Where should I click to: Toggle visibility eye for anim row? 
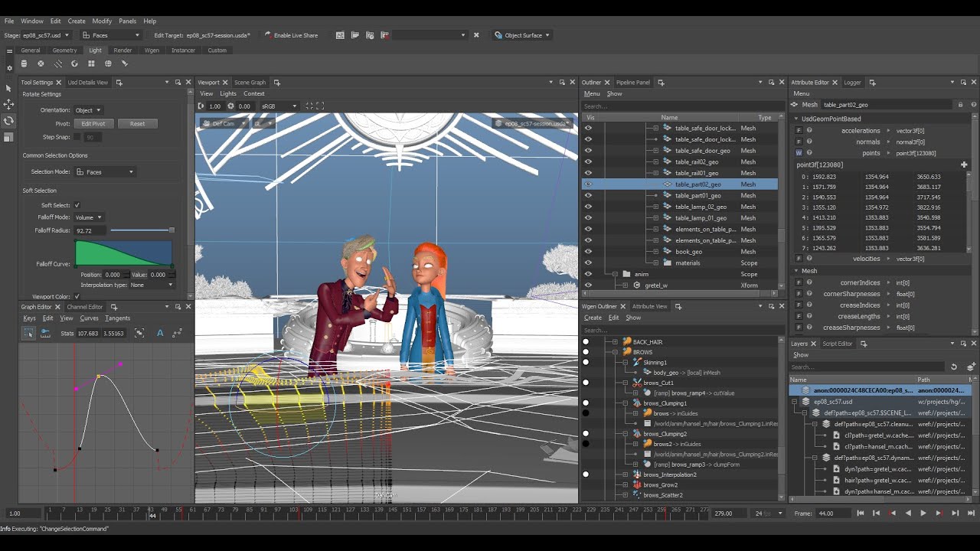pyautogui.click(x=588, y=274)
